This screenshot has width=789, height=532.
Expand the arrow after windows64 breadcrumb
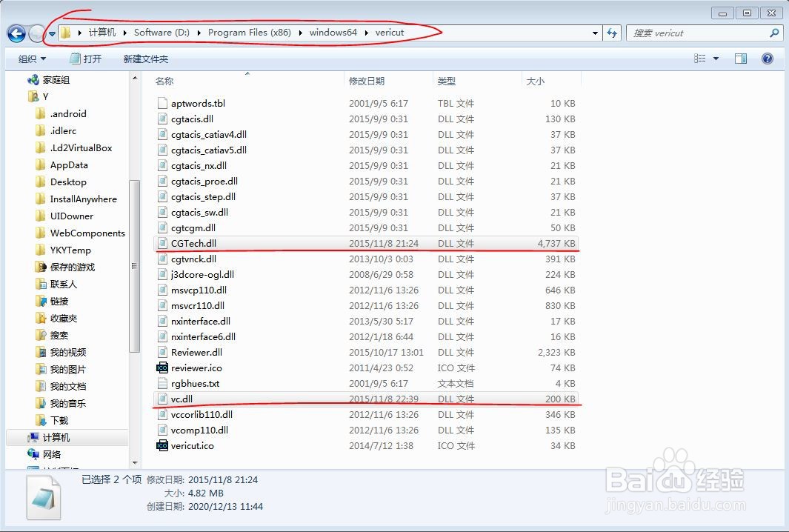click(x=366, y=33)
